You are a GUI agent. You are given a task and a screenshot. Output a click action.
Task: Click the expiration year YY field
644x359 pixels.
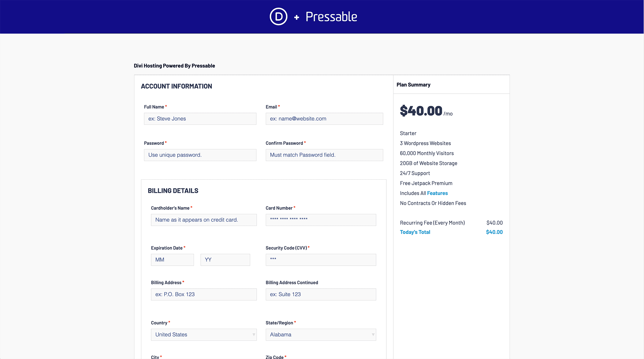[225, 260]
